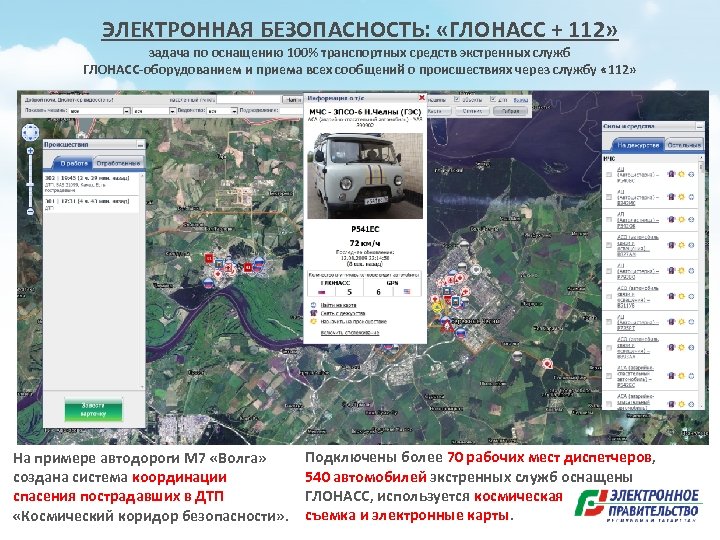Click globe locate icon in first МЧС row

[691, 174]
